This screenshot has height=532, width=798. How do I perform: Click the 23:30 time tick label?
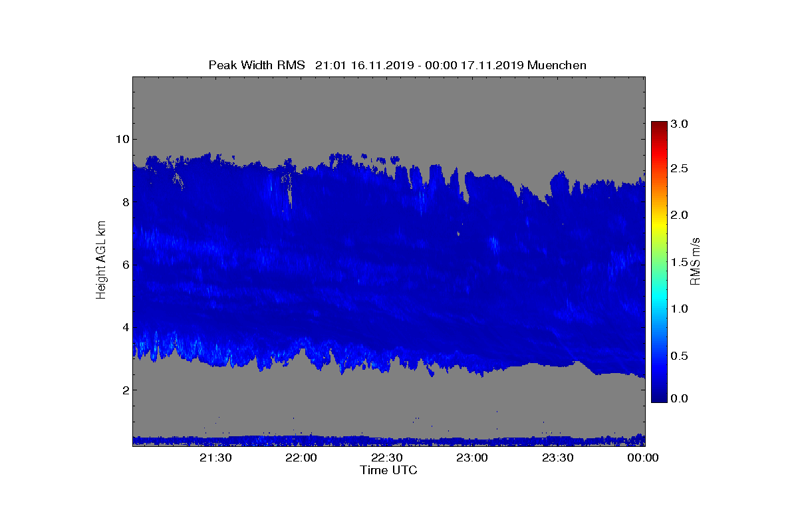point(559,458)
